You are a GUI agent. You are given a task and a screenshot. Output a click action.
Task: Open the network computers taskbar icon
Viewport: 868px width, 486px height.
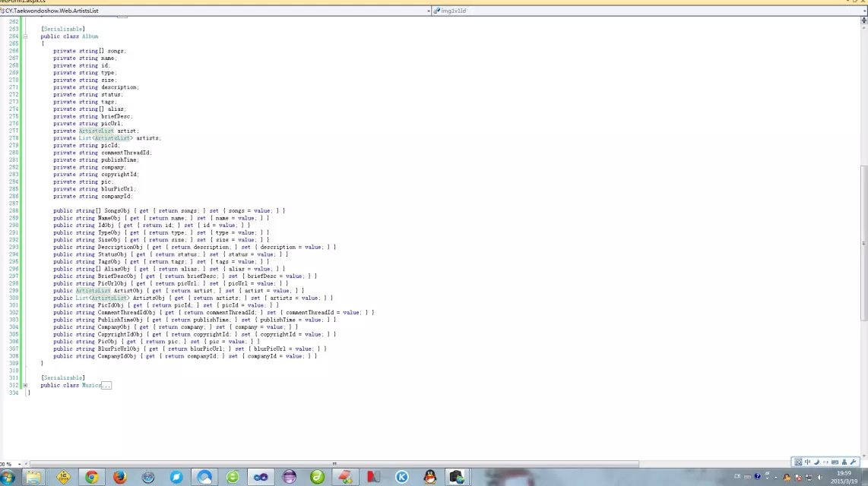pyautogui.click(x=457, y=477)
